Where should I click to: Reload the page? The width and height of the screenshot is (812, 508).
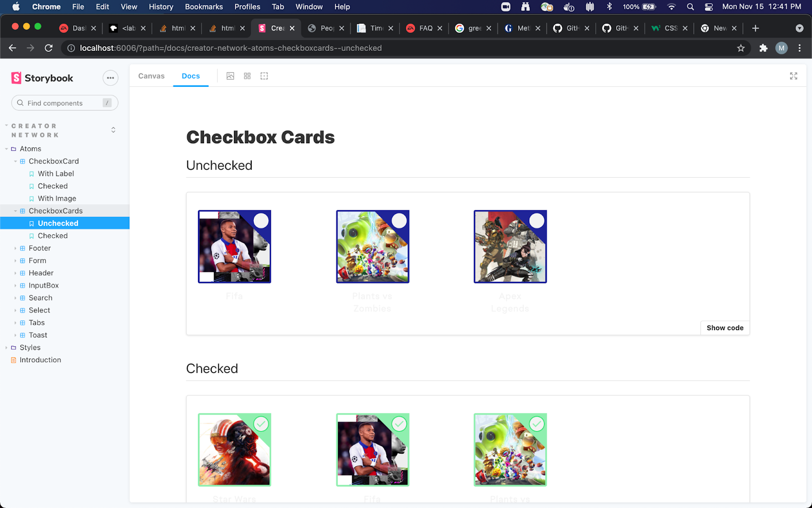pyautogui.click(x=49, y=48)
